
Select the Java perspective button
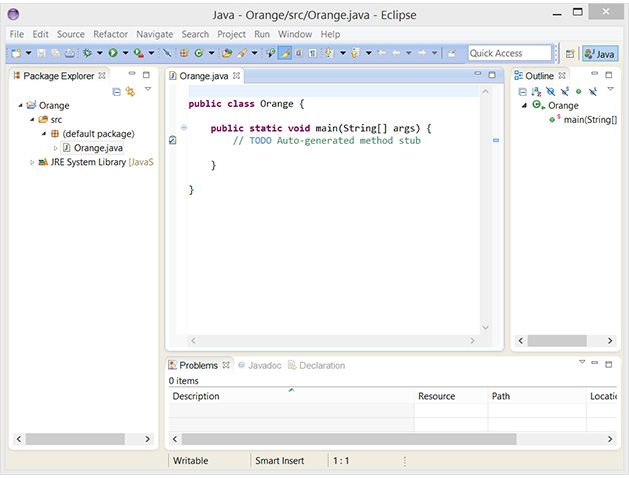pyautogui.click(x=600, y=54)
